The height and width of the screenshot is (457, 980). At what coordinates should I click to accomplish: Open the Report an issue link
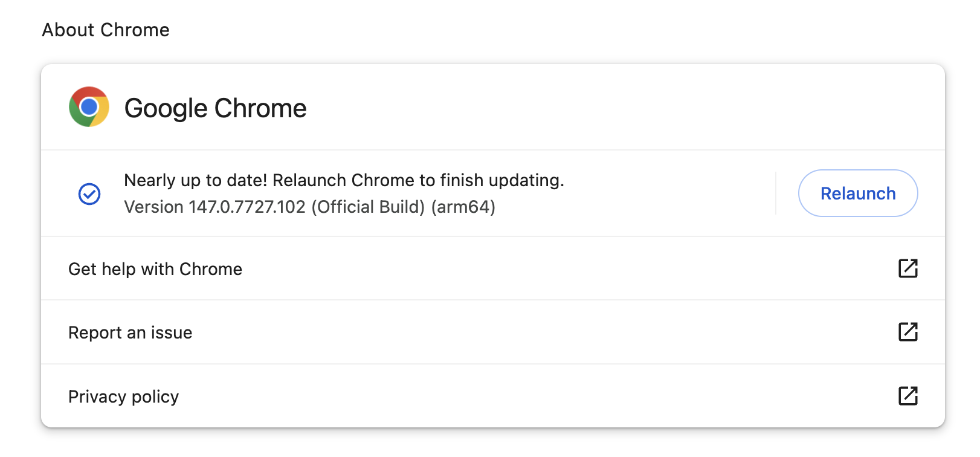tap(130, 332)
